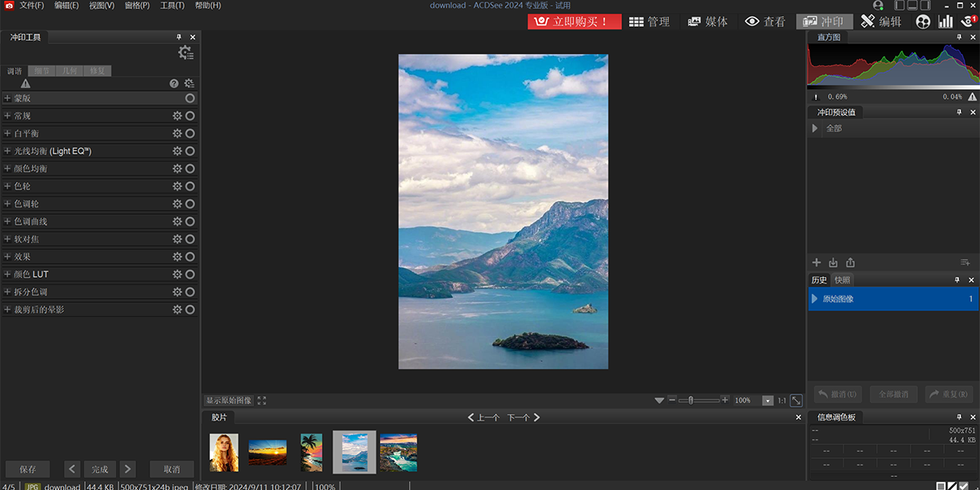980x490 pixels.
Task: Switch to 管理 (Manage) mode
Action: click(x=649, y=22)
